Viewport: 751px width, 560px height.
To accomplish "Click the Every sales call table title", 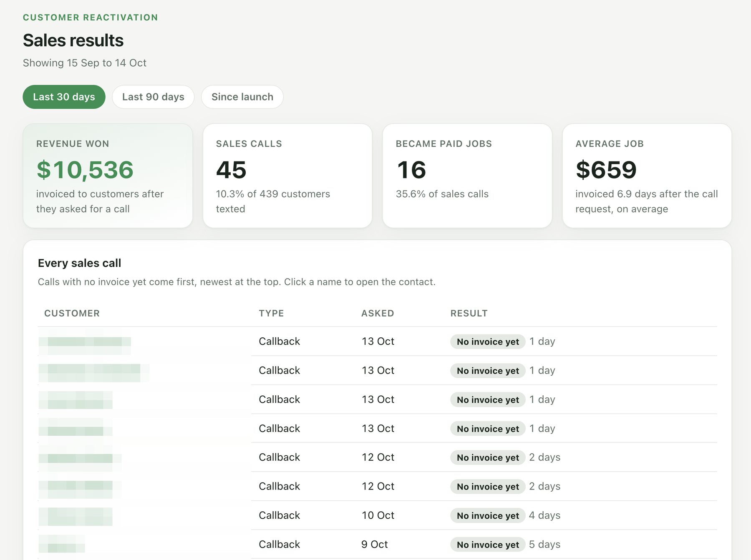I will (80, 263).
